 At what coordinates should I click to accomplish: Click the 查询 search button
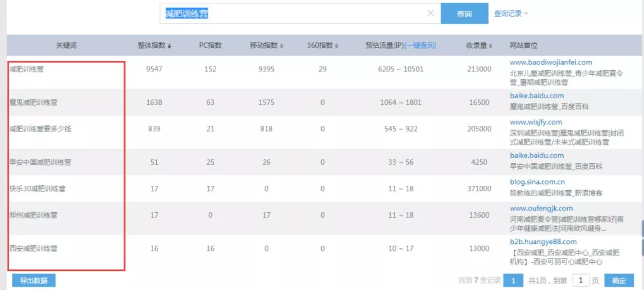pyautogui.click(x=464, y=13)
